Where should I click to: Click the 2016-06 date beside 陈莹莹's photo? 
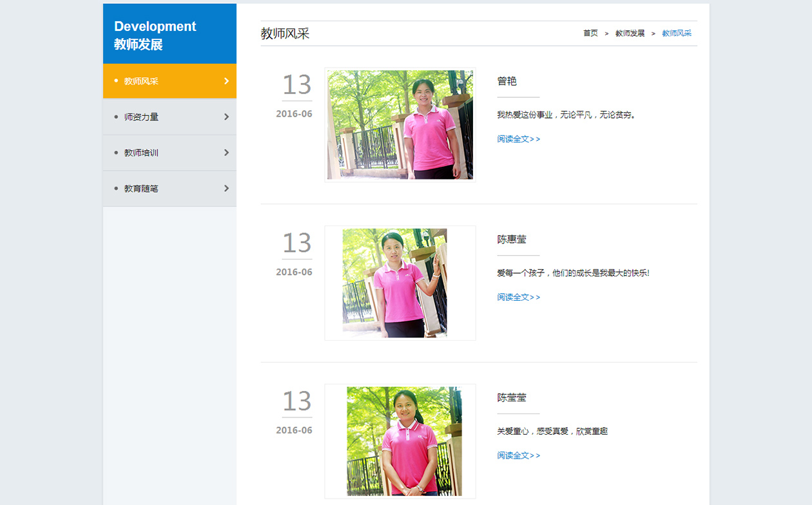[294, 430]
